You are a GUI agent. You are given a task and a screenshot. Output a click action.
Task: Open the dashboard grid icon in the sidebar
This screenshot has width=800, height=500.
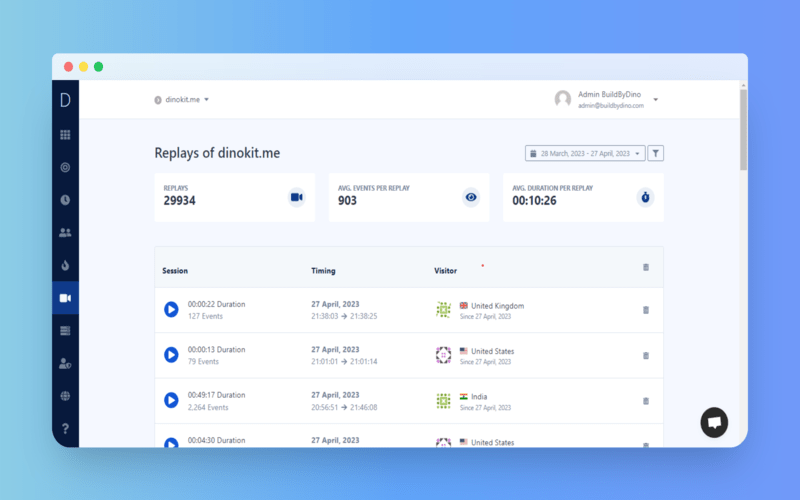point(65,135)
